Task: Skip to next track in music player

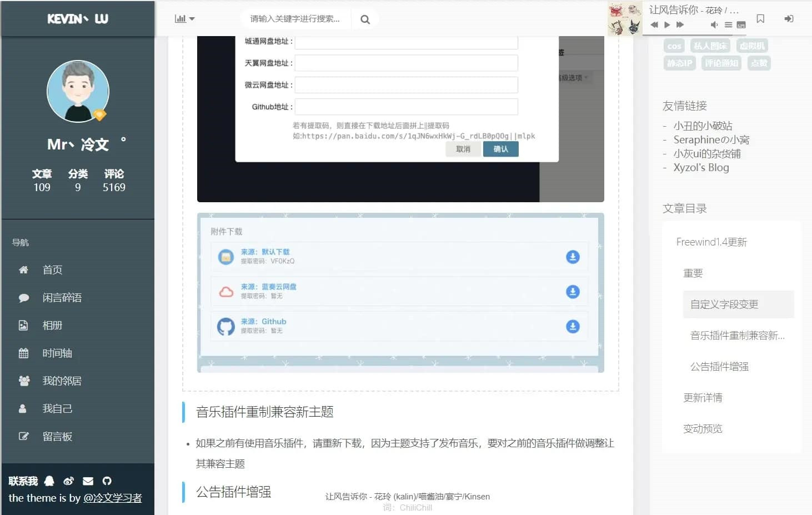Action: 680,25
